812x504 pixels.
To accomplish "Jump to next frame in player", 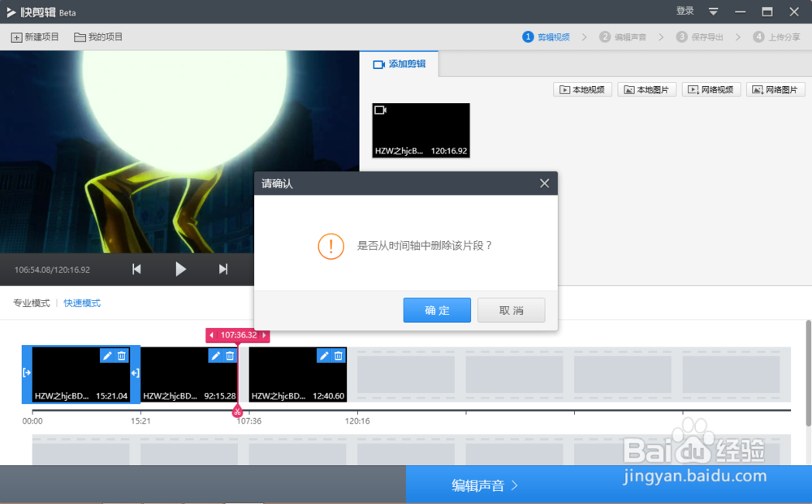I will [223, 269].
